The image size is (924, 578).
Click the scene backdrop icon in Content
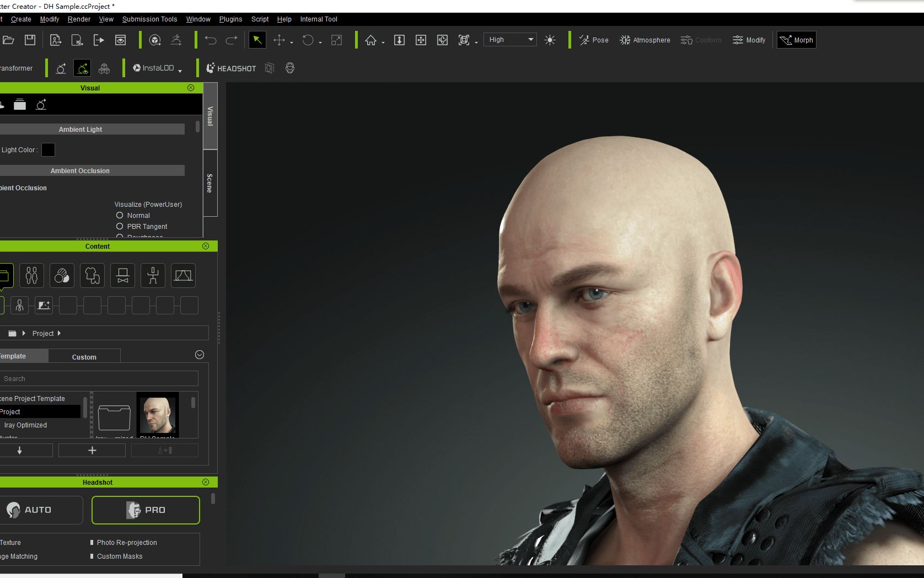[x=183, y=275]
